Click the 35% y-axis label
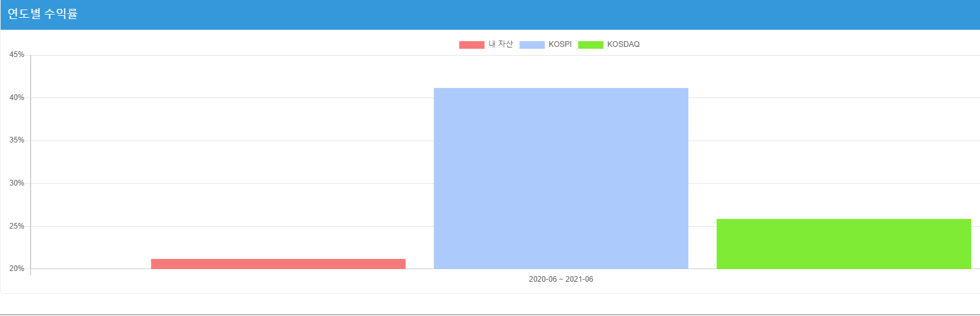Viewport: 980px width, 316px height. 16,141
